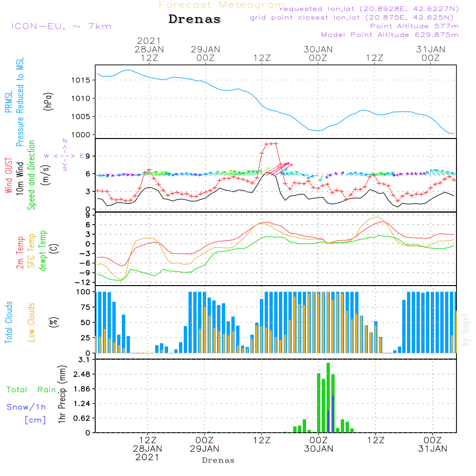476x476 pixels.
Task: Click the 'W' on the compass legend
Action: click(x=47, y=156)
